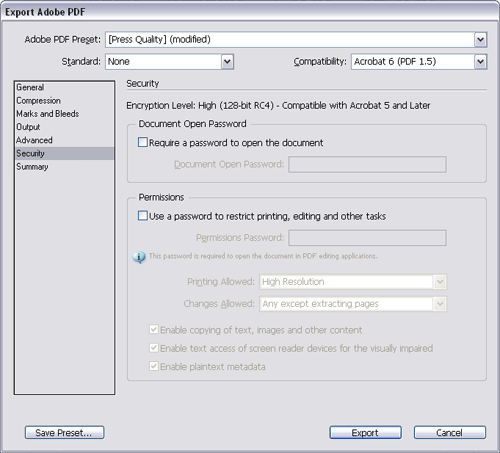Viewport: 500px width, 453px height.
Task: Click the Document Open Password field
Action: point(367,164)
